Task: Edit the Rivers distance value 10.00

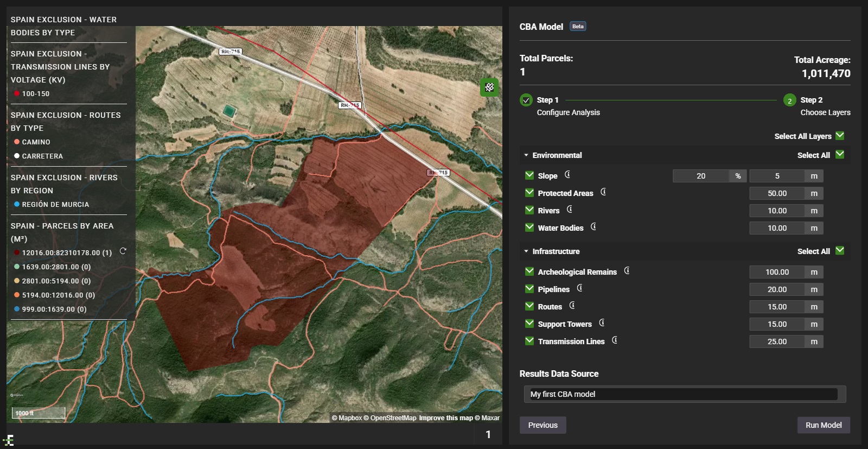Action: 777,211
